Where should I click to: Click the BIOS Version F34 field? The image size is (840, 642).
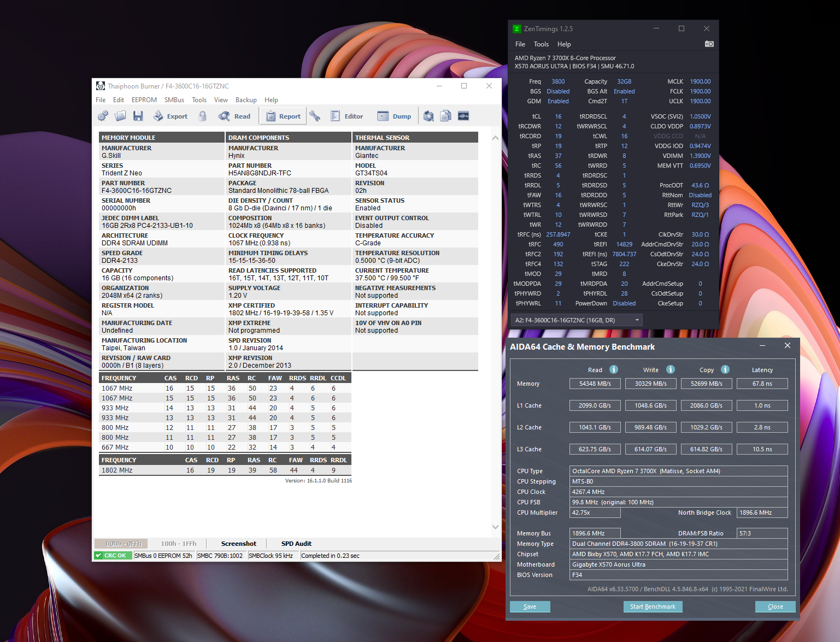pyautogui.click(x=679, y=575)
